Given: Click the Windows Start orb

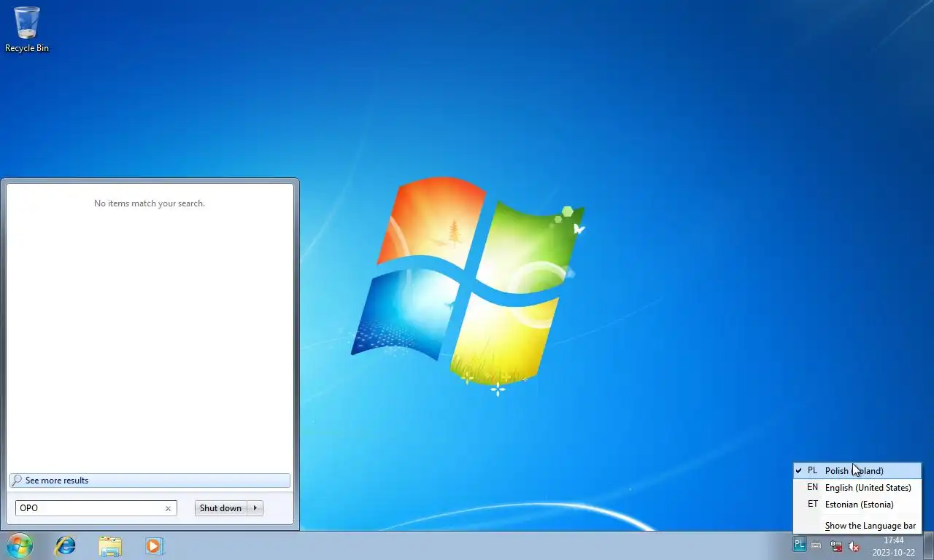Looking at the screenshot, I should coord(20,545).
